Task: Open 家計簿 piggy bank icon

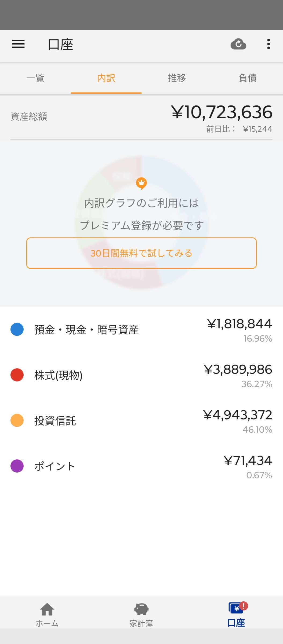Action: 141,609
